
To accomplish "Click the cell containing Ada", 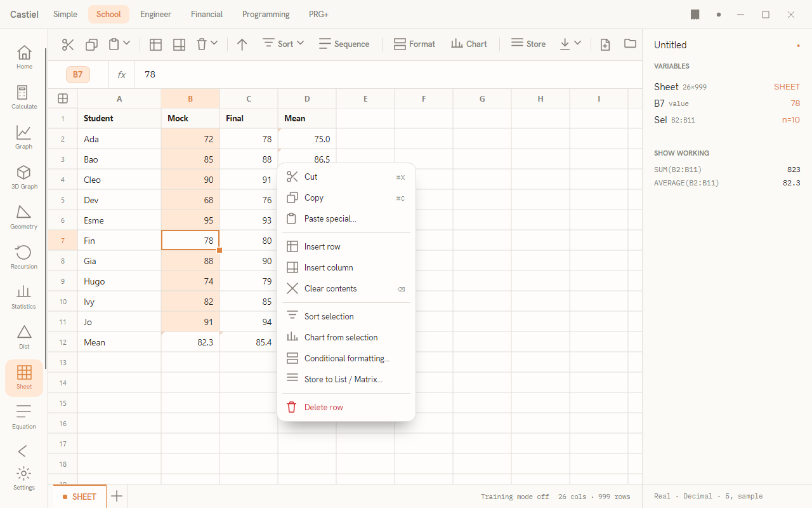I will point(119,139).
